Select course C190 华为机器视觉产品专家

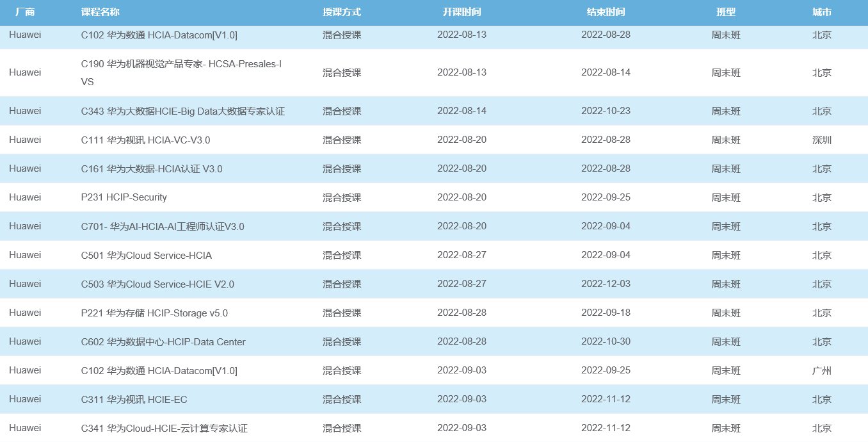point(182,73)
